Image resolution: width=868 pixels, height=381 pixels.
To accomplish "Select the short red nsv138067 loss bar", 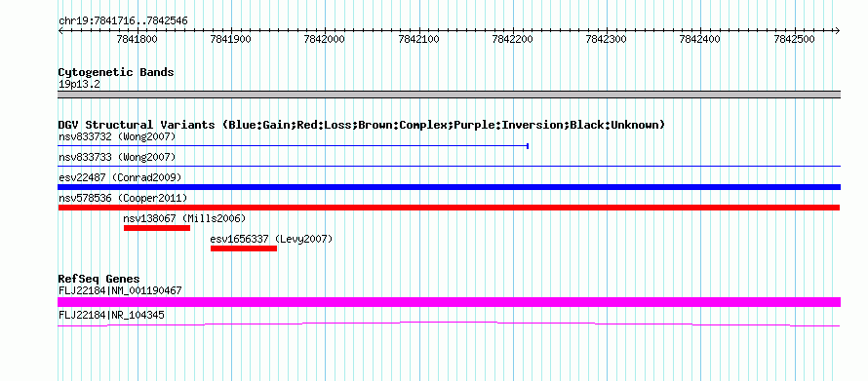I will click(x=157, y=228).
